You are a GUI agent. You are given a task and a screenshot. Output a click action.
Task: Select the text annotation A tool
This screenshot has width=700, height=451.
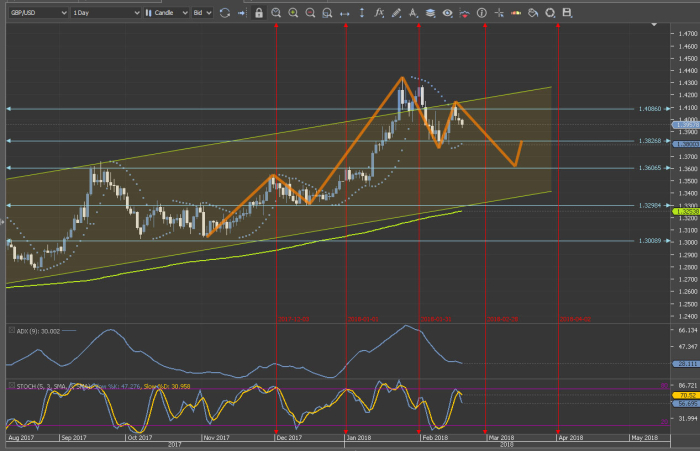[413, 13]
